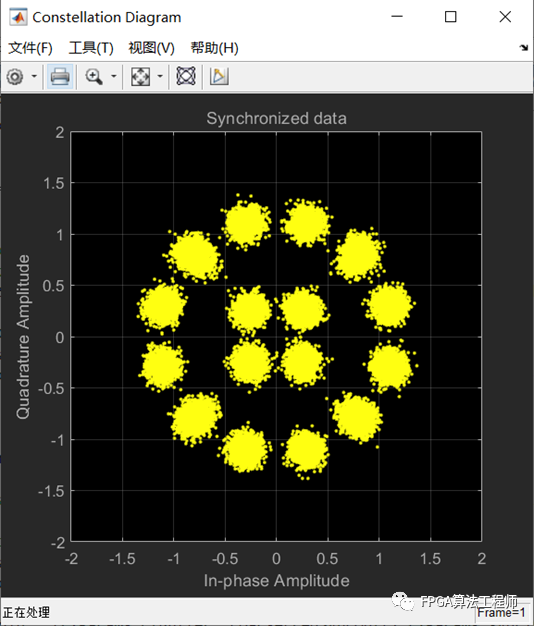Image resolution: width=534 pixels, height=626 pixels.
Task: Click the Scale Axes Limits icon
Action: point(140,76)
